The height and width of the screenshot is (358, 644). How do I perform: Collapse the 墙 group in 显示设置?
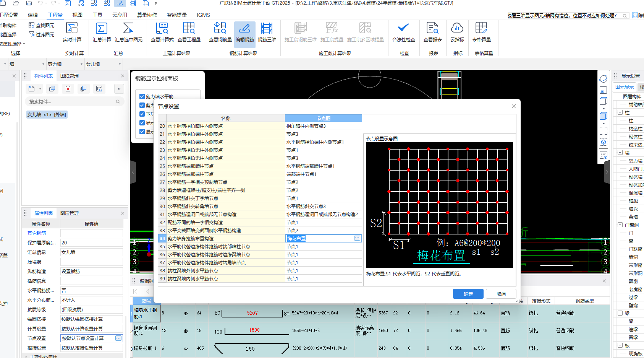coord(620,153)
